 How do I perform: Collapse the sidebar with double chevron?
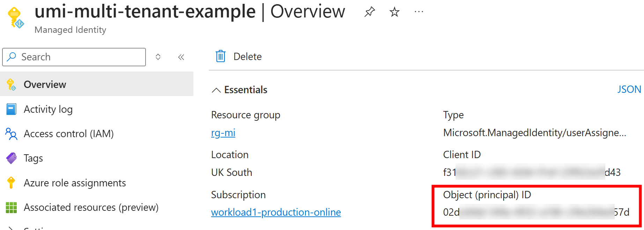(181, 57)
